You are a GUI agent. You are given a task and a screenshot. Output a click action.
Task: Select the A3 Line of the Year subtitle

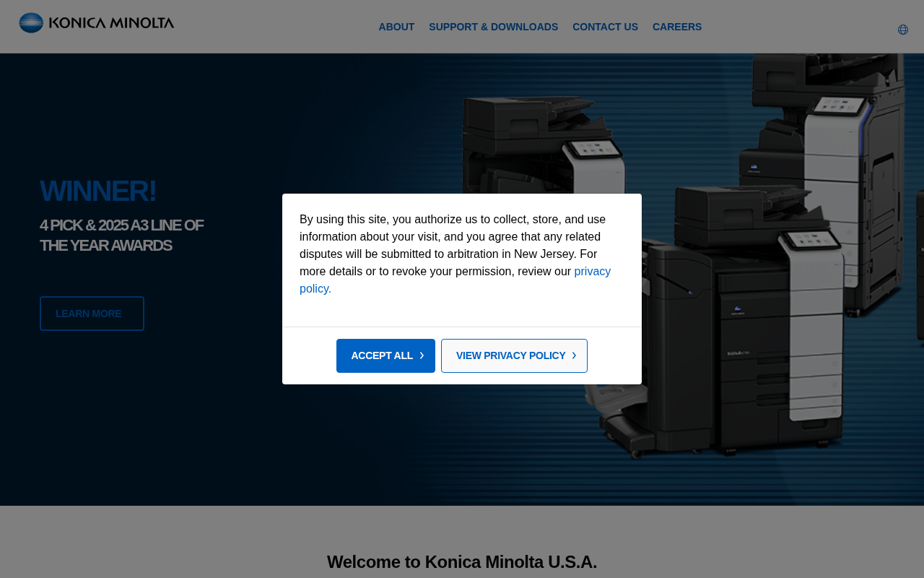[121, 236]
